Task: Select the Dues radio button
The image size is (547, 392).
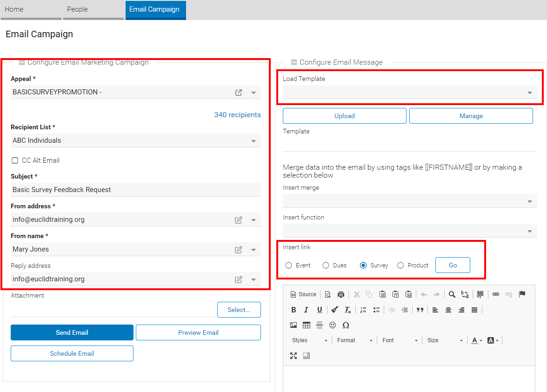Action: click(x=326, y=266)
